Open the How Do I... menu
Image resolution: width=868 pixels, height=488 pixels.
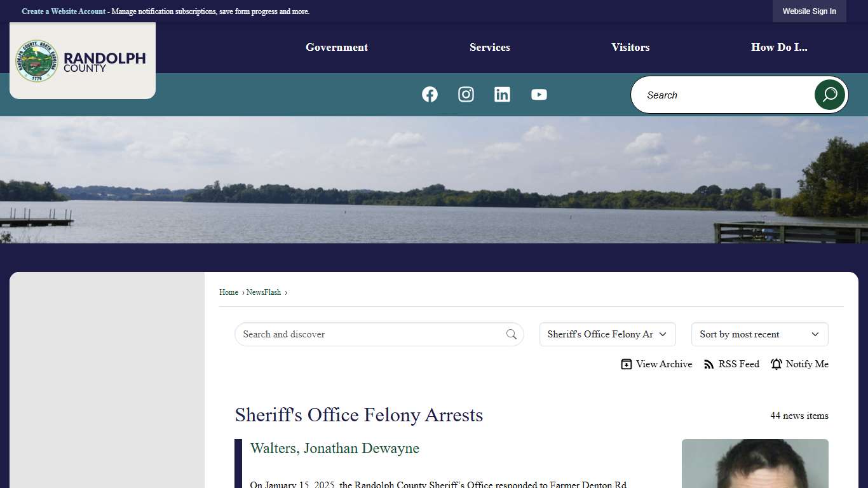[x=779, y=48]
